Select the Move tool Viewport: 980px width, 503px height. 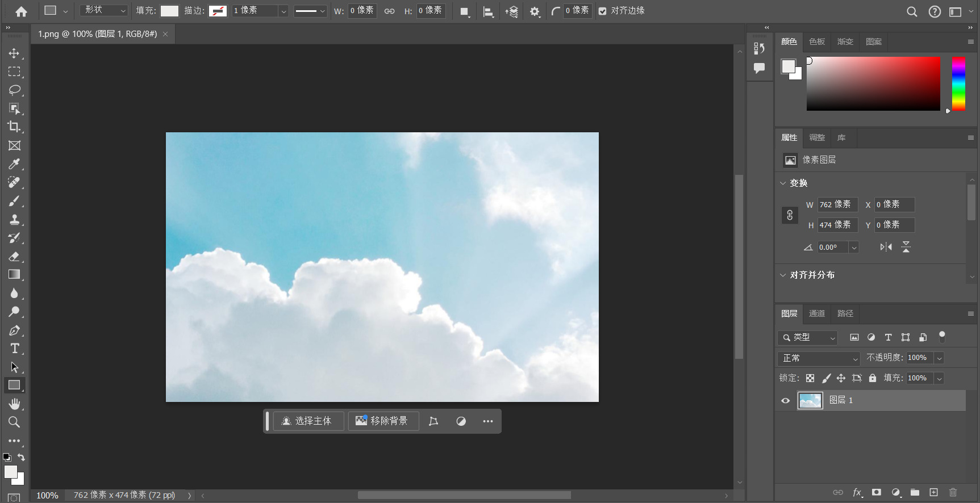click(x=14, y=53)
